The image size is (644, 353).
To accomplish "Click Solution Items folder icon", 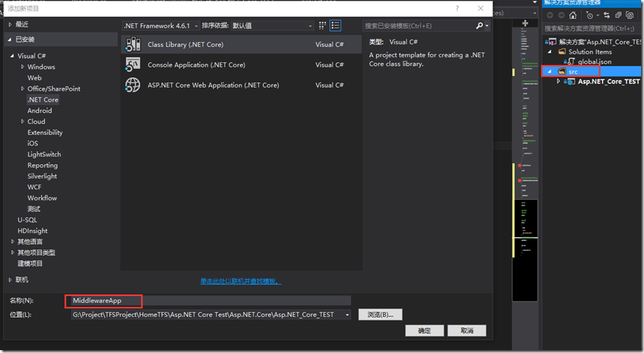I will (x=562, y=52).
